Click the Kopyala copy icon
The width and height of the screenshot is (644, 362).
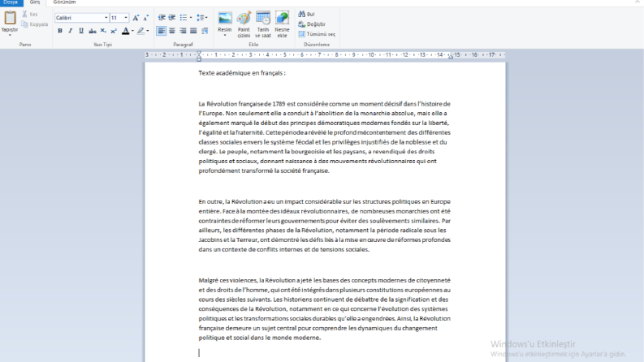[24, 24]
